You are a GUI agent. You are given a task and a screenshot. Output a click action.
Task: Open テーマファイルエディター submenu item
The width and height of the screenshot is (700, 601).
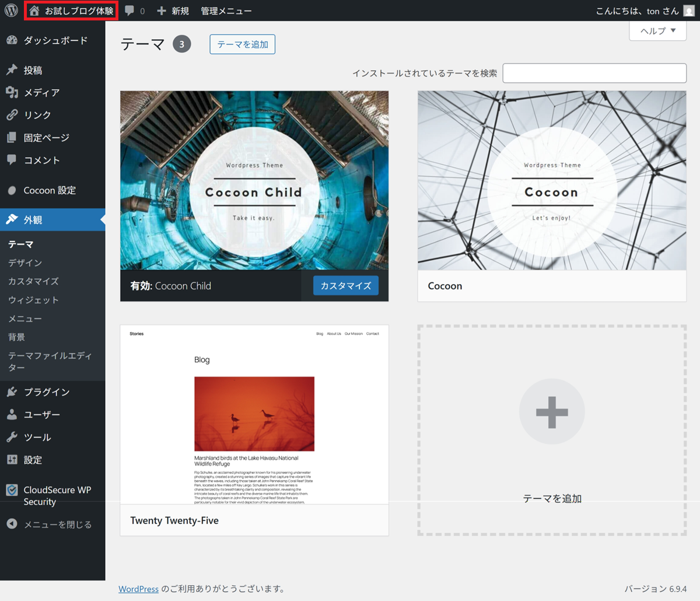(50, 361)
